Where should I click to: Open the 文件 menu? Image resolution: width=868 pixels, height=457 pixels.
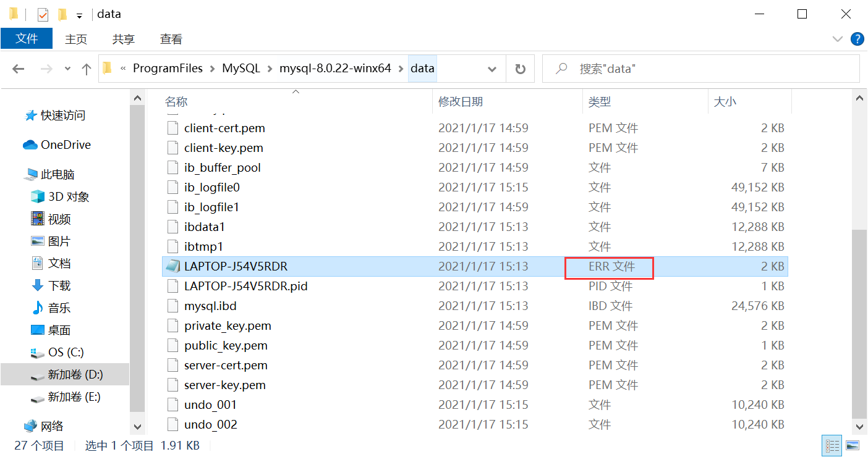point(27,38)
